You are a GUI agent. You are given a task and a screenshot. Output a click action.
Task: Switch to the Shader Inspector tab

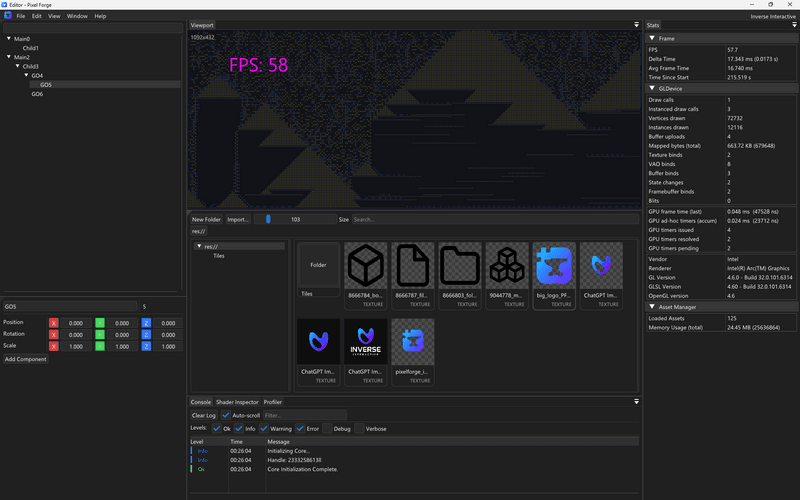[x=237, y=402]
